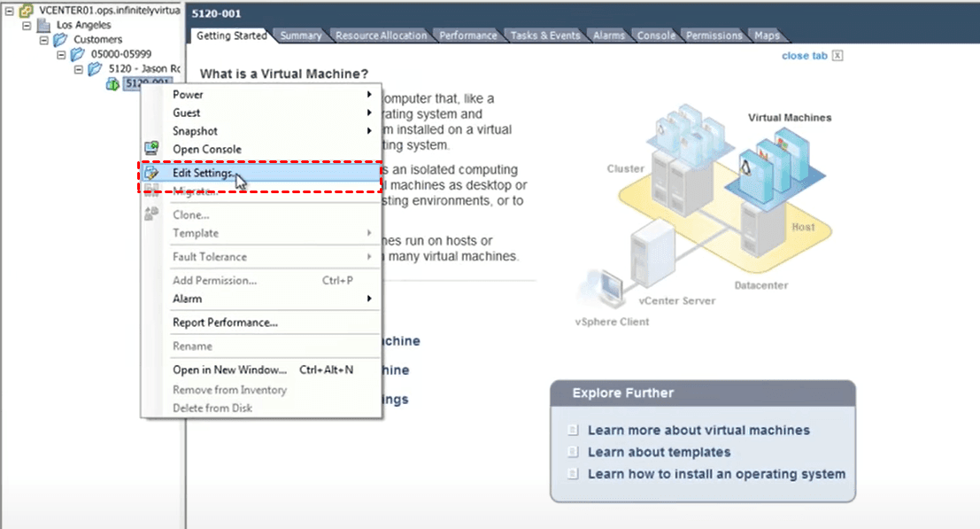
Task: Click icon beside Learn more about virtual machines
Action: (573, 431)
